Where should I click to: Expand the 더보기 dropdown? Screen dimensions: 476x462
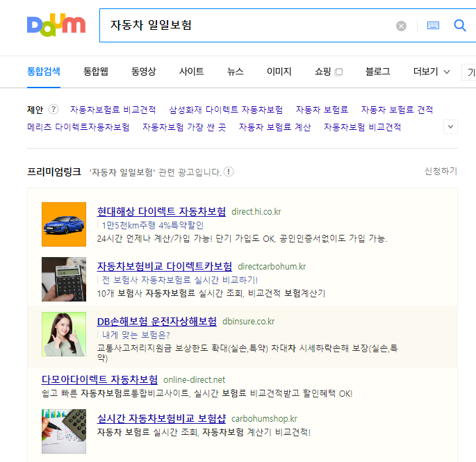(x=432, y=72)
